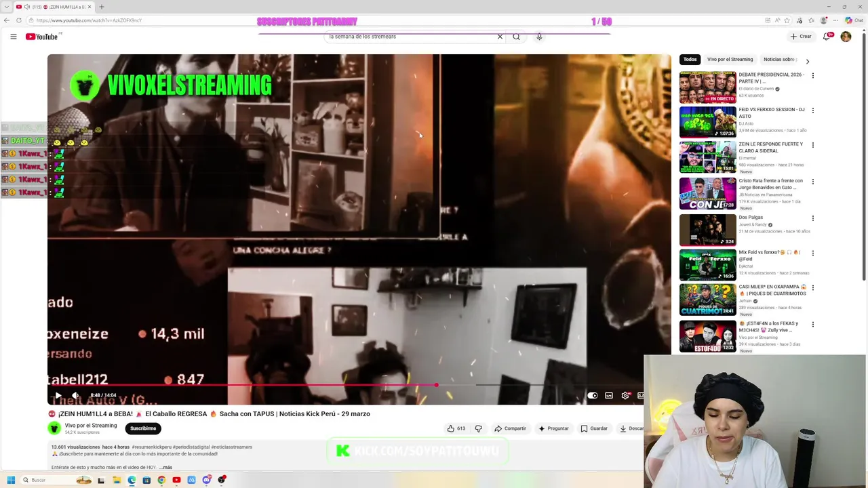Open options menu for FEID VS FERXXO SESSION
Image resolution: width=868 pixels, height=488 pixels.
coord(813,110)
